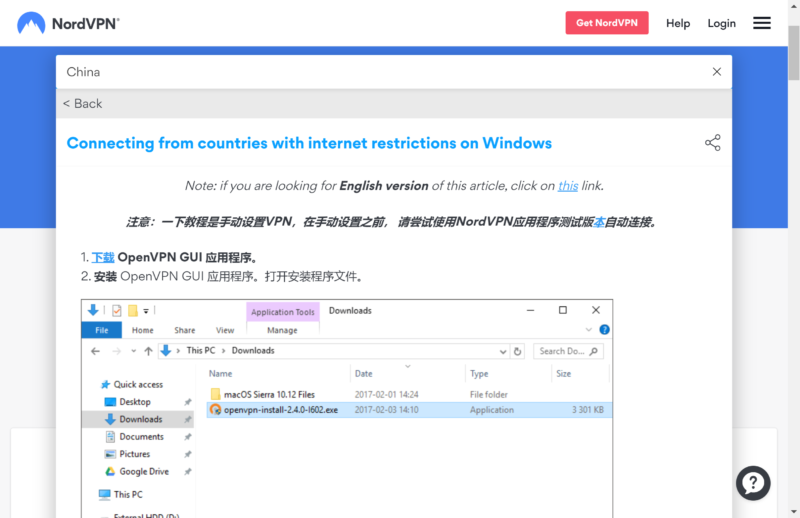Click the Search Downloads box in Explorer
The height and width of the screenshot is (518, 800).
pyautogui.click(x=568, y=351)
